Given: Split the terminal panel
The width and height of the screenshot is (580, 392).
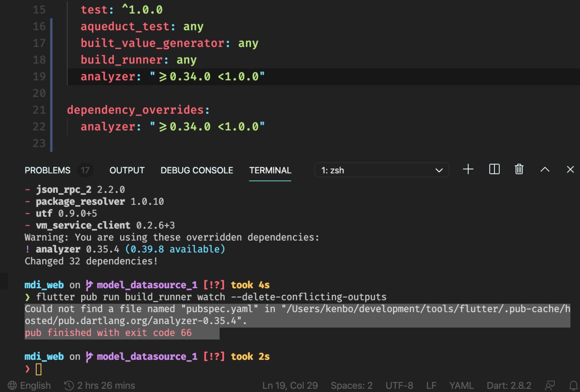Looking at the screenshot, I should [x=494, y=169].
